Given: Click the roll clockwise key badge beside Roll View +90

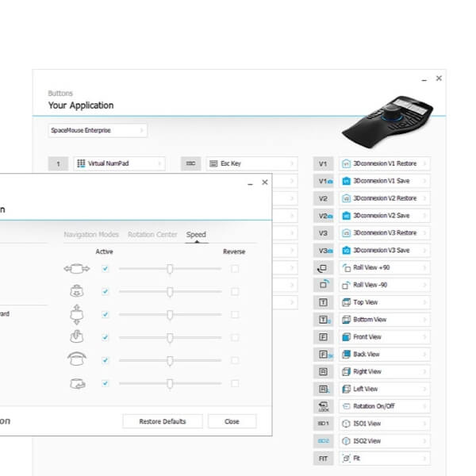Looking at the screenshot, I should (323, 268).
